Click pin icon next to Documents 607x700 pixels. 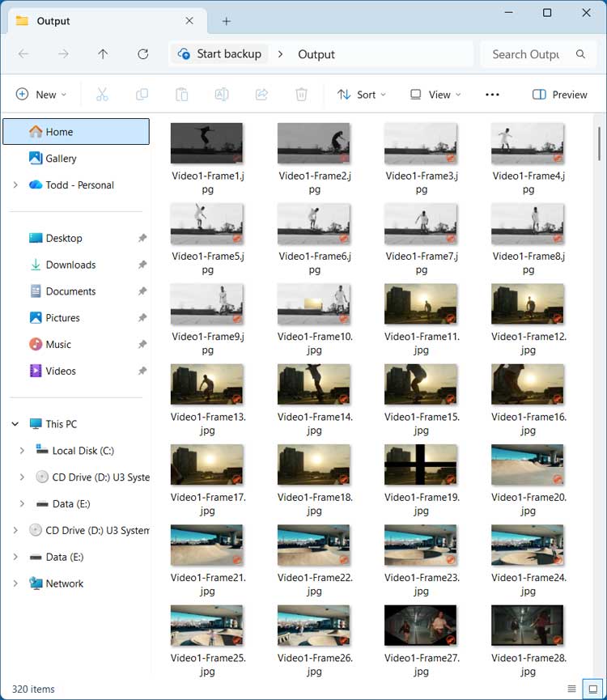pos(142,291)
